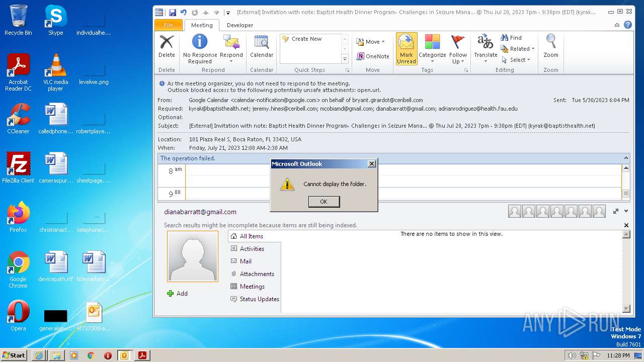Open FileZilla Client shortcut
Viewport: 644px width, 362px height.
pos(18,168)
